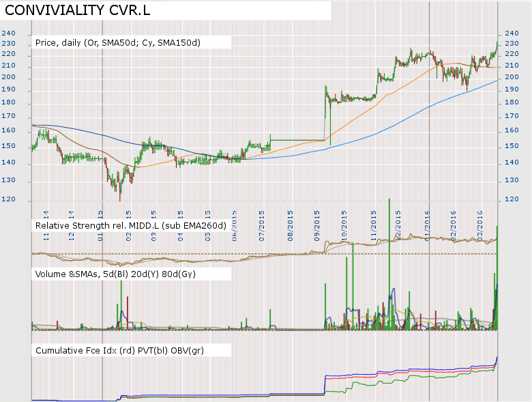Click the 190 value on right price axis
This screenshot has width=532, height=402.
(512, 89)
